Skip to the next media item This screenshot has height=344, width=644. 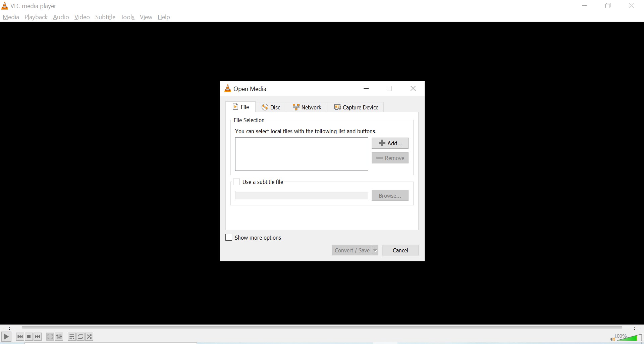tap(38, 337)
